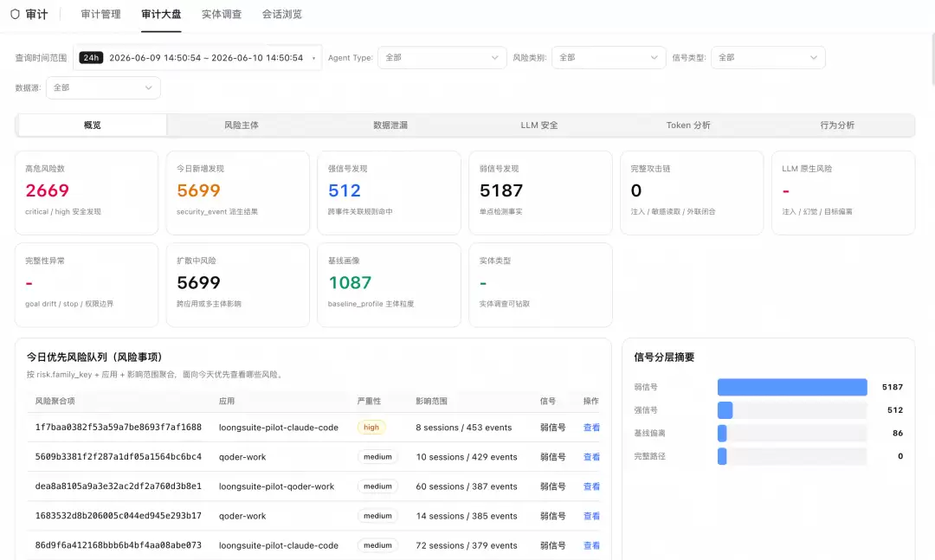Go to the 实体调查 menu
This screenshot has width=935, height=560.
(x=222, y=15)
